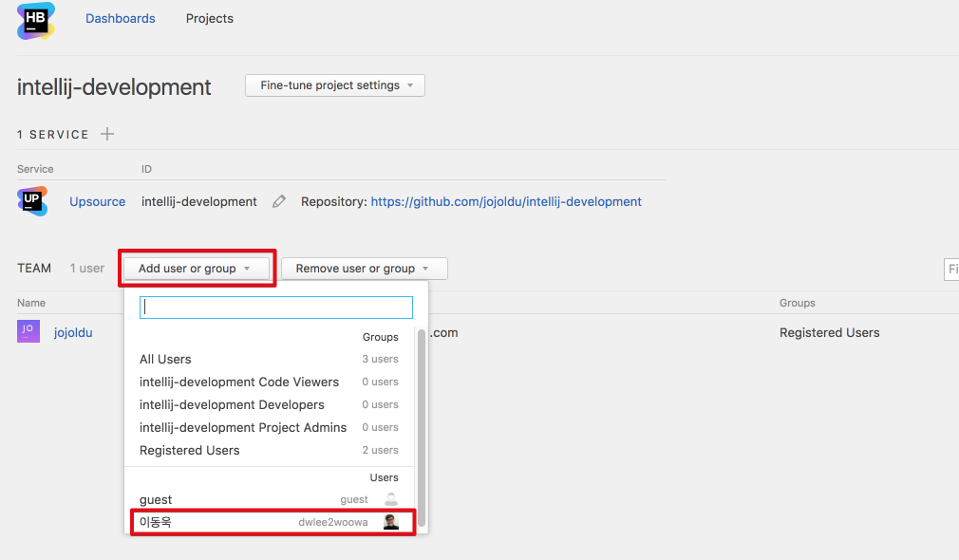Click the Name column header
Viewport: 959px width, 560px height.
tap(31, 303)
